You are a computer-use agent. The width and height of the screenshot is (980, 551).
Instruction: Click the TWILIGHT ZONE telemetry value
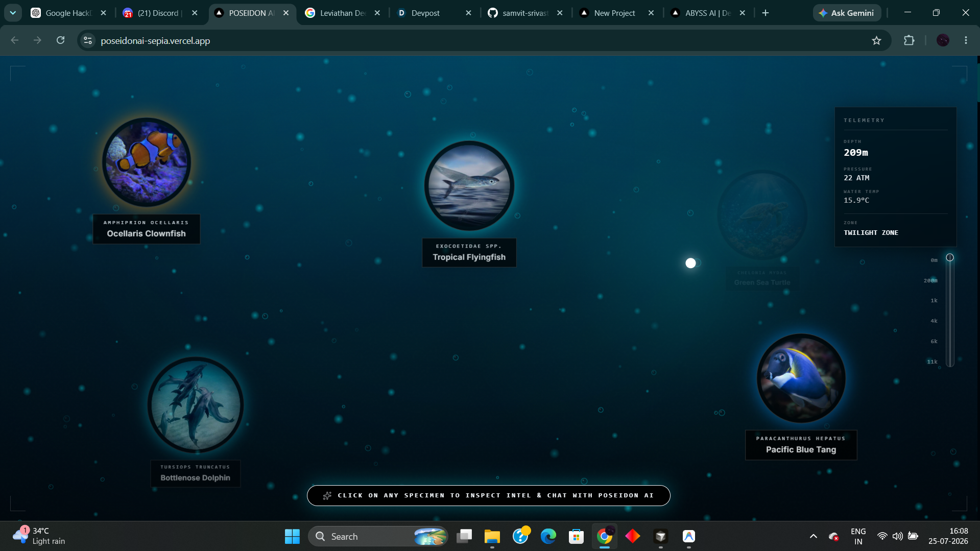point(871,232)
